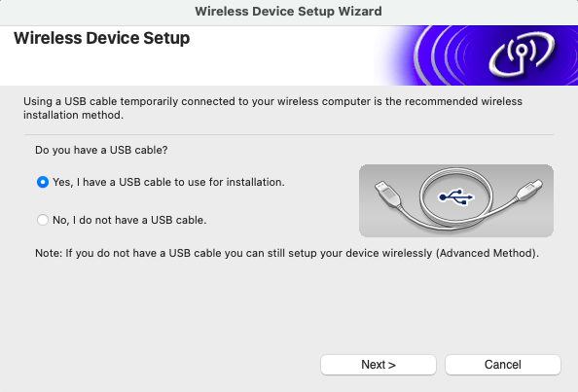578x392 pixels.
Task: Click the Next > button
Action: 379,365
